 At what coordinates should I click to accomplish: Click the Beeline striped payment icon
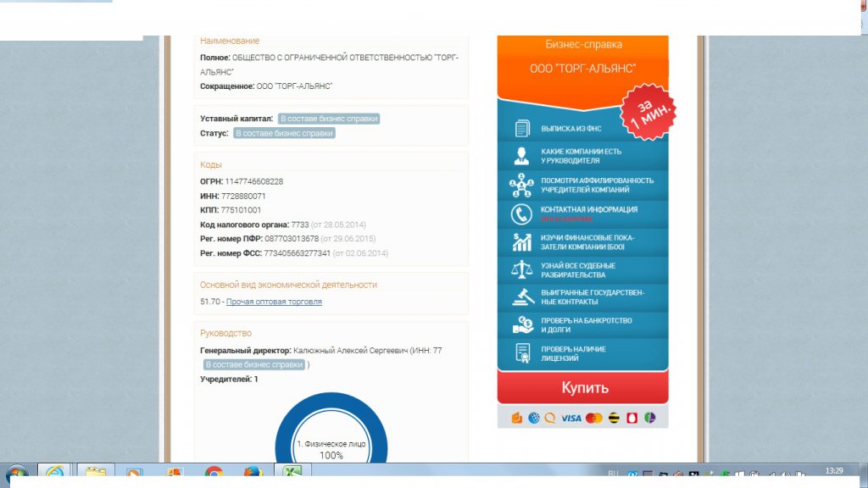coord(614,418)
